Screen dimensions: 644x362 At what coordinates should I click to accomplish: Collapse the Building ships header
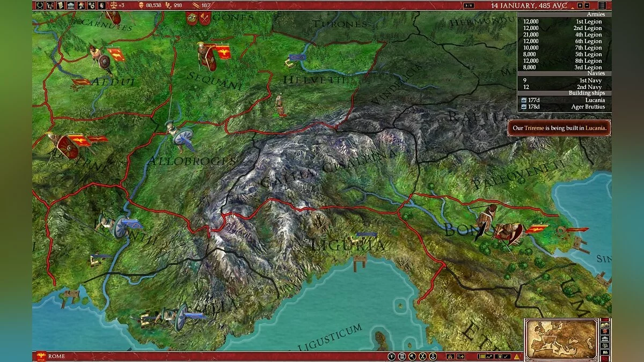tap(563, 93)
